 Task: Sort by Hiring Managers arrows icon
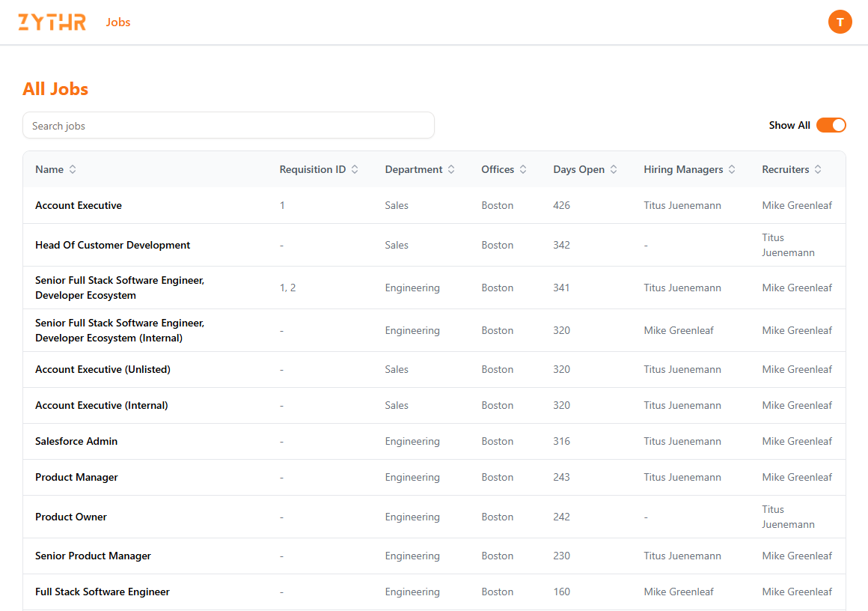click(x=732, y=170)
